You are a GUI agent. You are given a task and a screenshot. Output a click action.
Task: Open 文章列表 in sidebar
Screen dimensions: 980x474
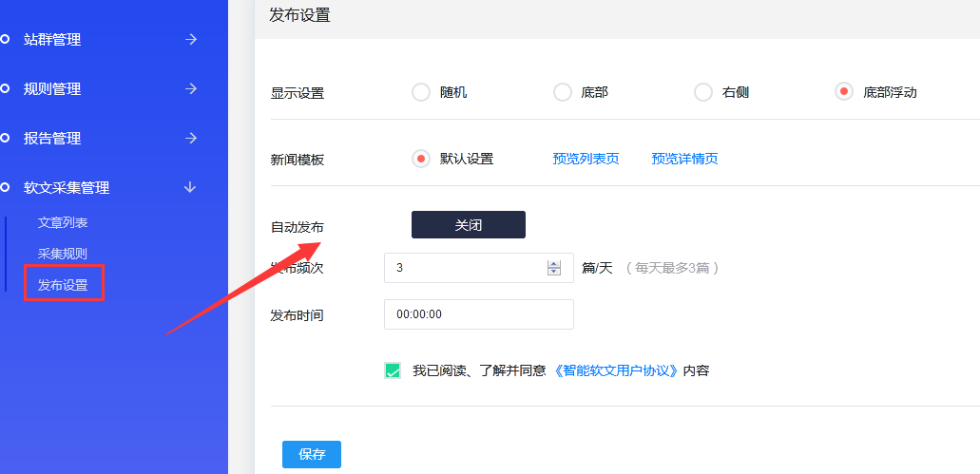[x=63, y=222]
